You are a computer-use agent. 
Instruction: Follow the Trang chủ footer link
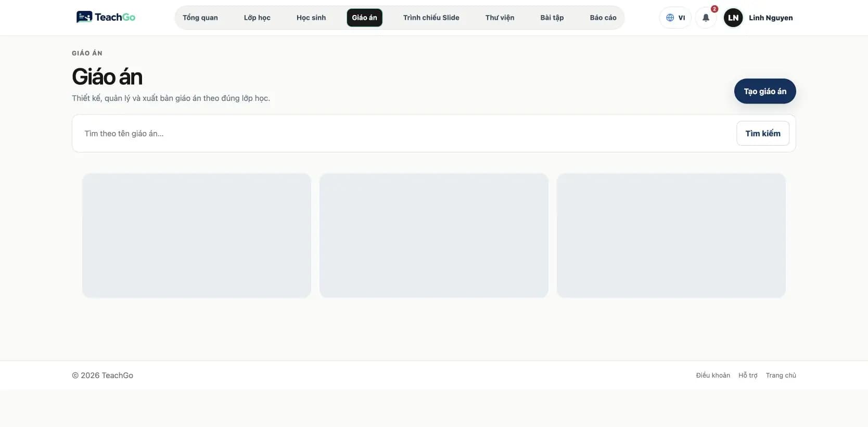click(x=781, y=376)
